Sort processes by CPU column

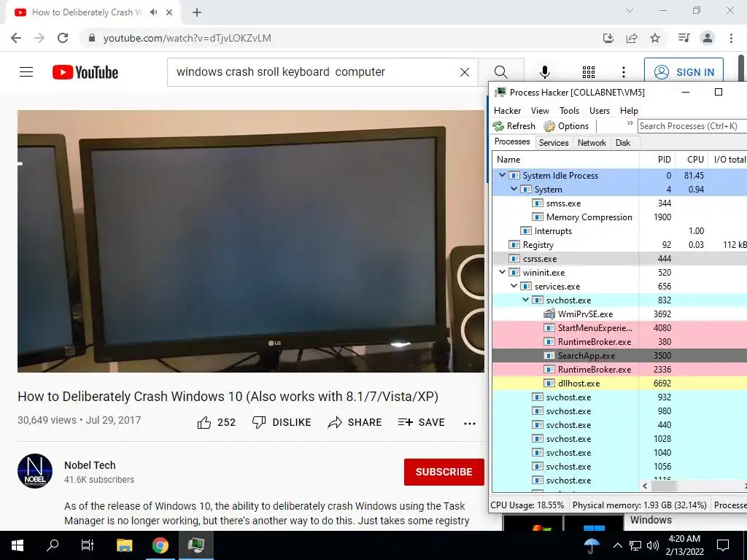pyautogui.click(x=692, y=160)
